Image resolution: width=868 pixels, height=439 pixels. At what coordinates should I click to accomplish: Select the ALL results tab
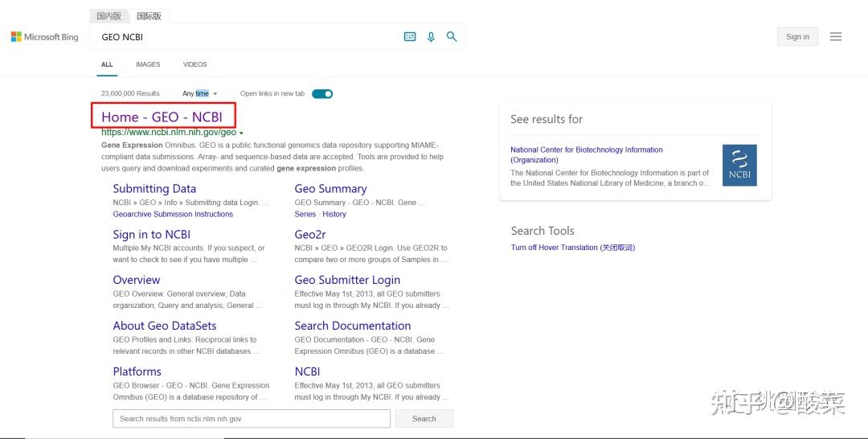coord(107,64)
